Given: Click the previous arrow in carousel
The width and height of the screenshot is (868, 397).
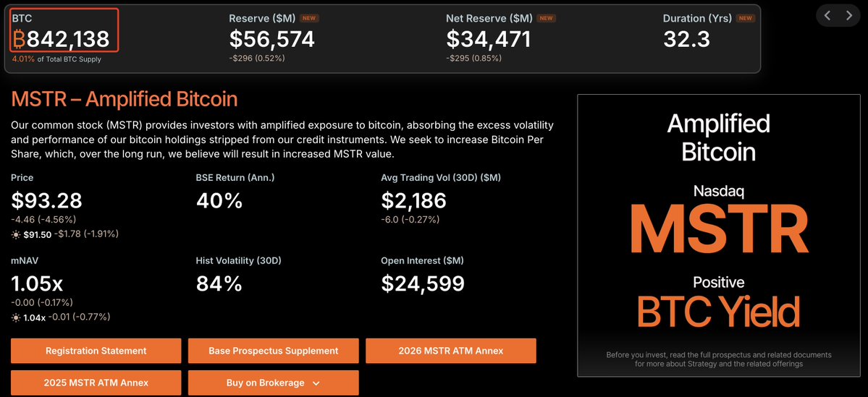Looking at the screenshot, I should click(x=827, y=15).
